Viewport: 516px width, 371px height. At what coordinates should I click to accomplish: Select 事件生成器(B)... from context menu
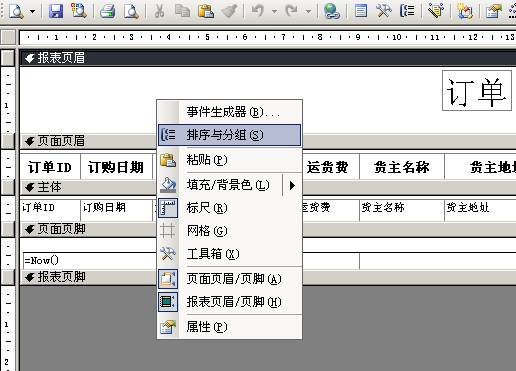230,112
